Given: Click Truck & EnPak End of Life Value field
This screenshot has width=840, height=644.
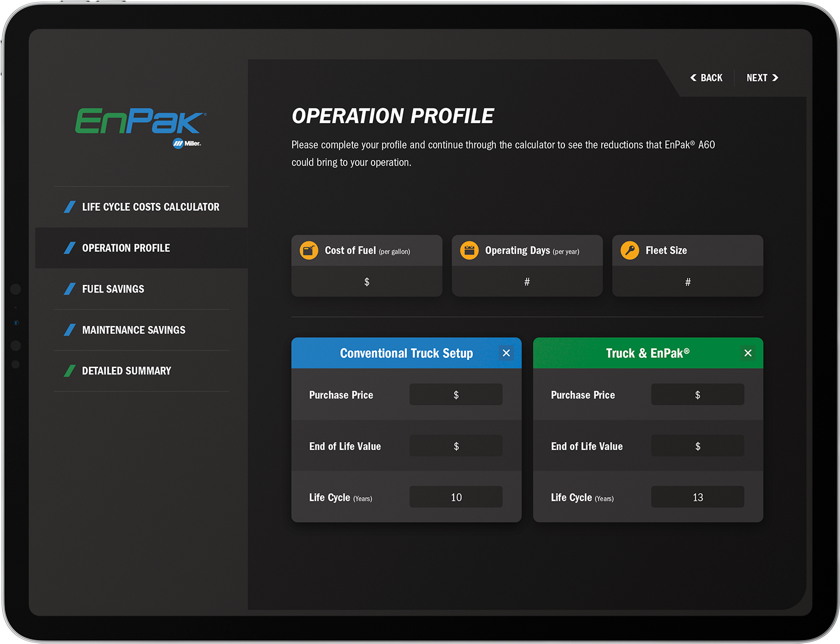Looking at the screenshot, I should 697,446.
